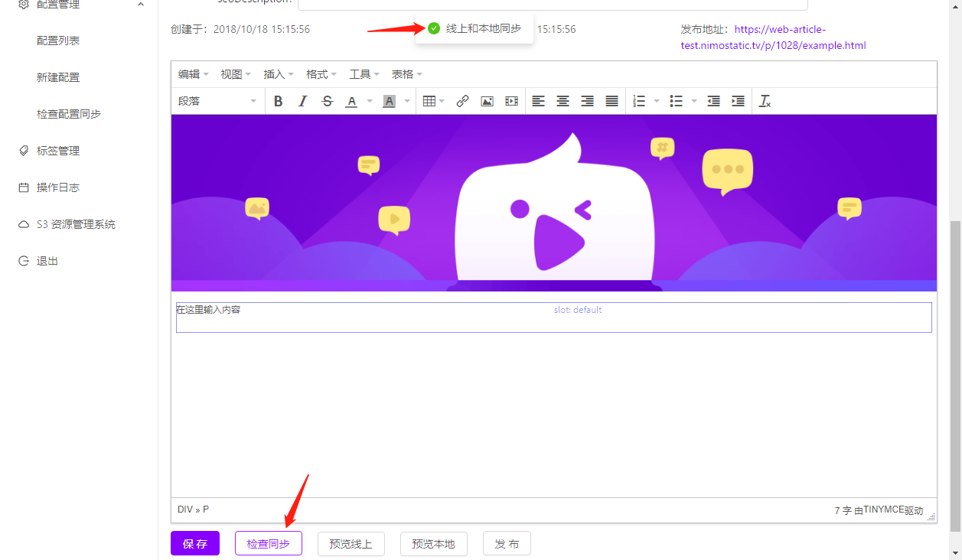Open bullet list style dropdown arrow
The width and height of the screenshot is (962, 560).
[694, 101]
